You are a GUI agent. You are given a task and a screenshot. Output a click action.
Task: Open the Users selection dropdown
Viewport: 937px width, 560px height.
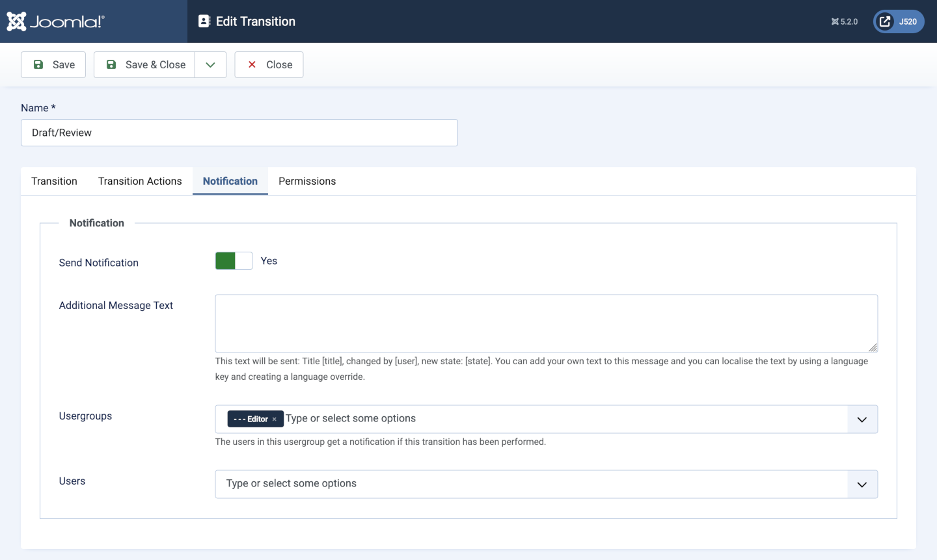[x=862, y=484]
